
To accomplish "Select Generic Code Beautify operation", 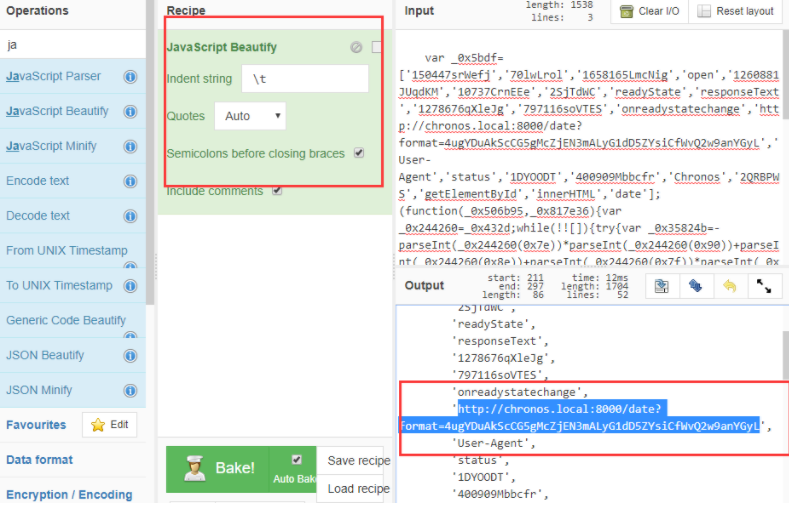I will click(73, 320).
